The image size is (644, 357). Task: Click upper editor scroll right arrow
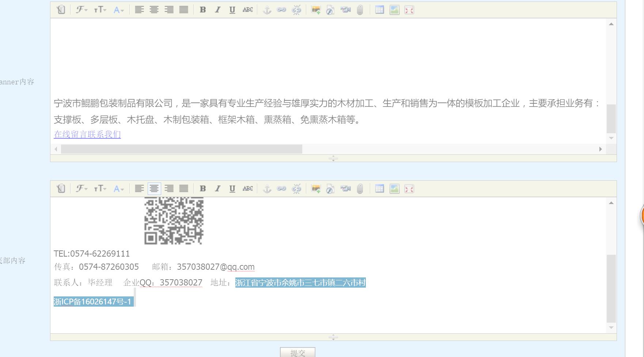coord(601,149)
